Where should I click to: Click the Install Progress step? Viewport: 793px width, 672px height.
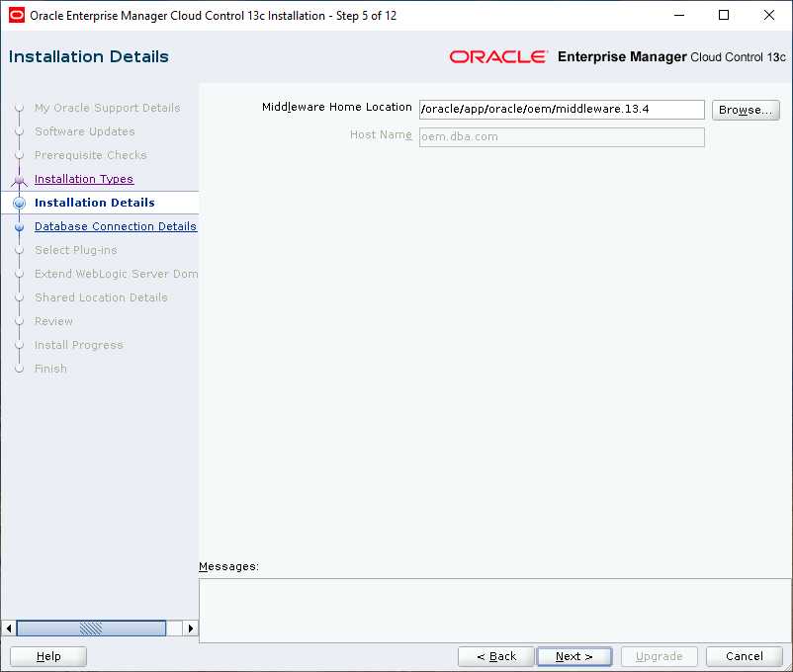point(78,345)
